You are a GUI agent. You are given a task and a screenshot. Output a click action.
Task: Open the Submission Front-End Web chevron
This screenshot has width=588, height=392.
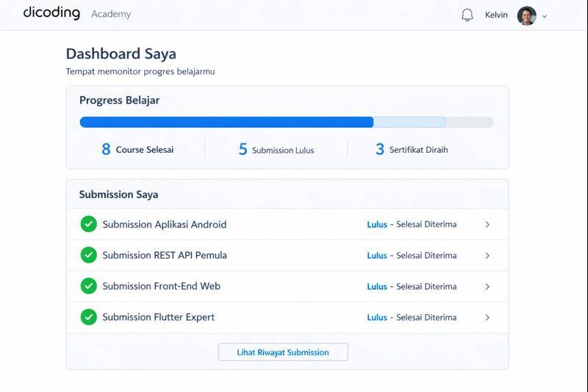[487, 287]
